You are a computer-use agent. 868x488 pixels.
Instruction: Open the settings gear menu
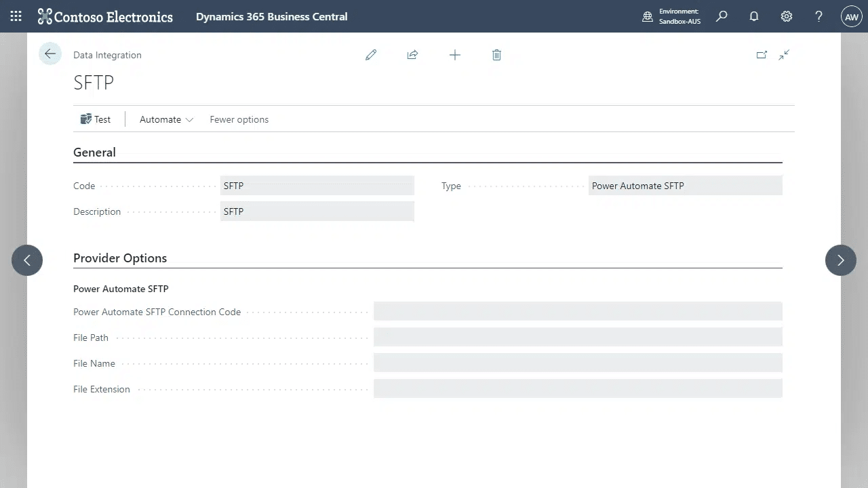786,16
